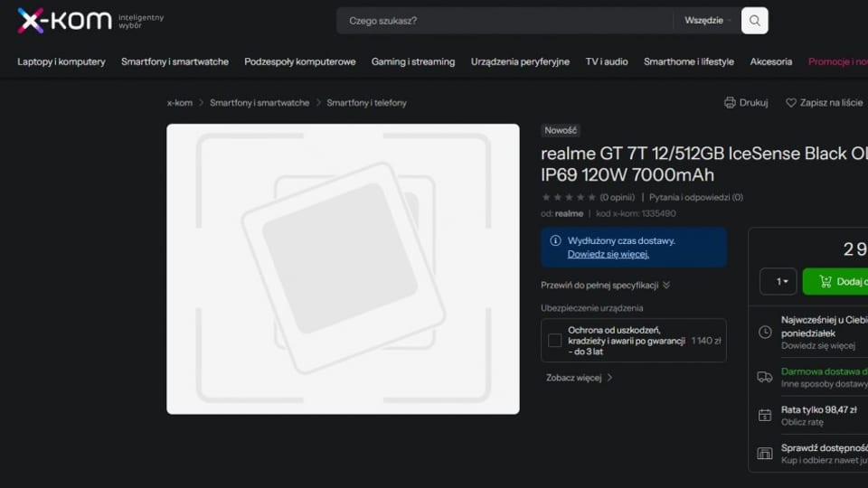Screen dimensions: 868x488
Task: Click Smartfony i telefony breadcrumb
Action: point(366,103)
